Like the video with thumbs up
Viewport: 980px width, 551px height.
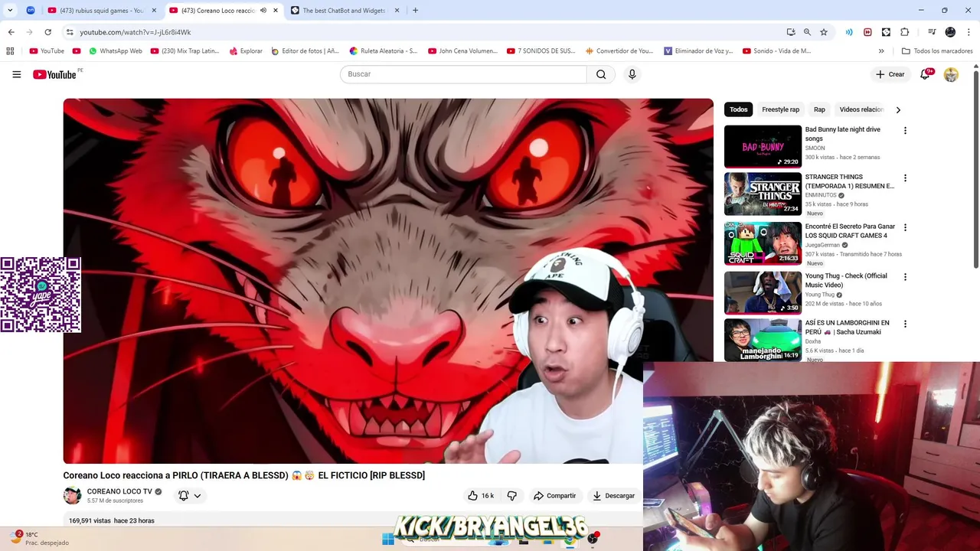481,496
